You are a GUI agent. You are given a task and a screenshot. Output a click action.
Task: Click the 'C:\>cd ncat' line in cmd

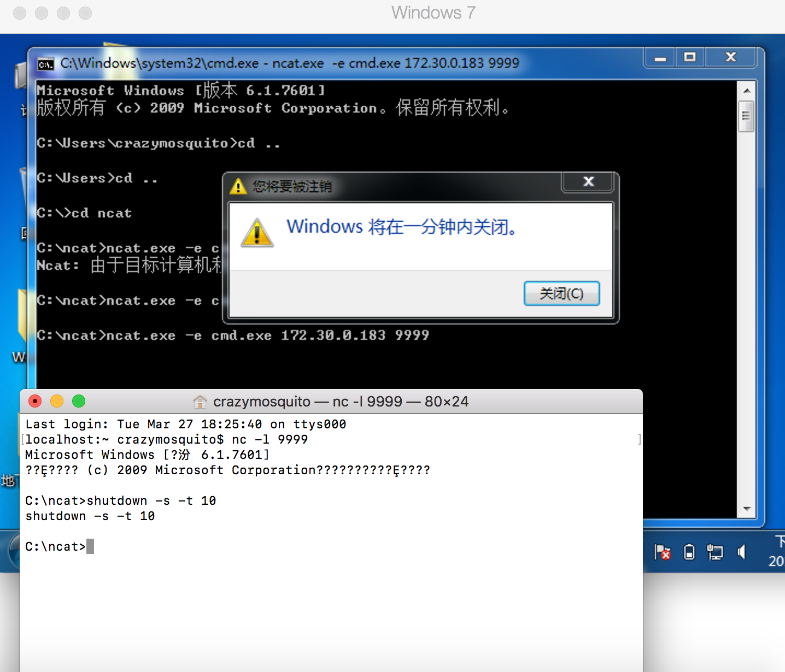tap(84, 213)
